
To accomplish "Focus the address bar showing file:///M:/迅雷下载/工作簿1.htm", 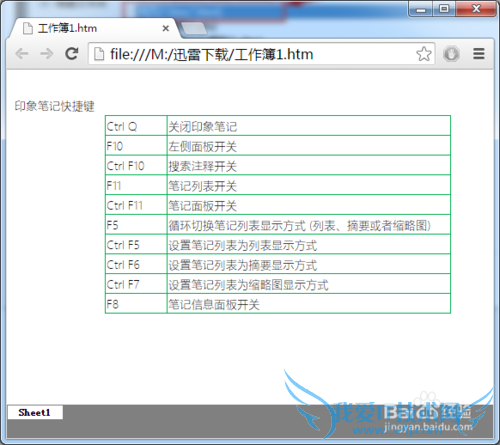I will pyautogui.click(x=261, y=54).
